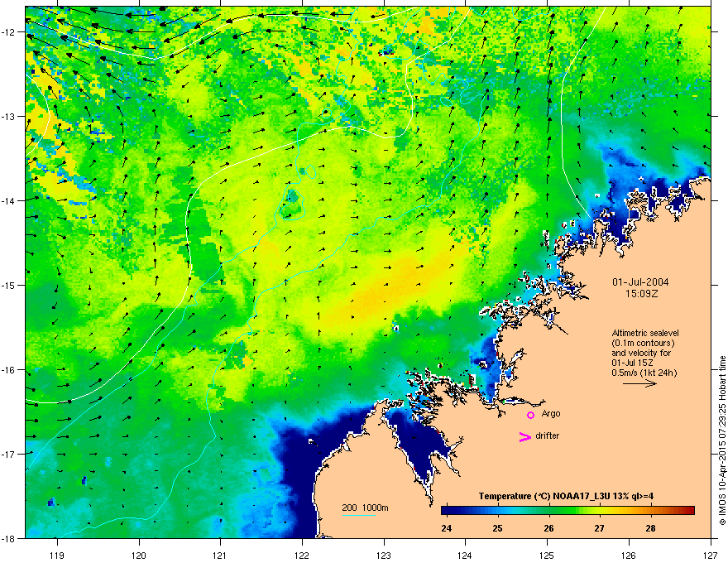The width and height of the screenshot is (728, 563).
Task: Click the IMOS copyright timestamp text
Action: 722,440
